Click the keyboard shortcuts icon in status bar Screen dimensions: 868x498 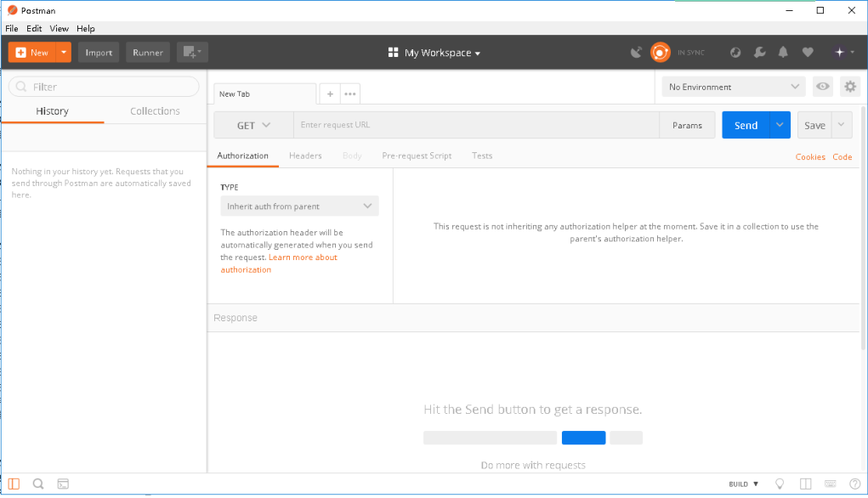830,484
